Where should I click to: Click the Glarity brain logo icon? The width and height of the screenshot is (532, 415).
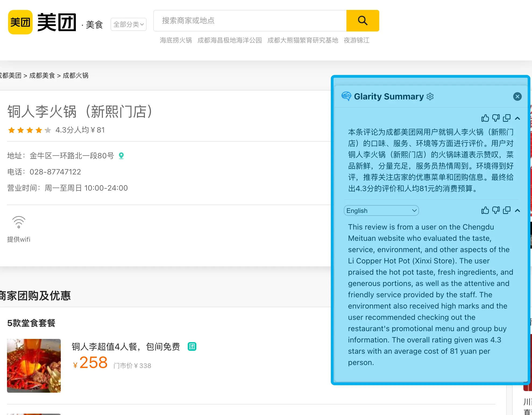[x=346, y=96]
